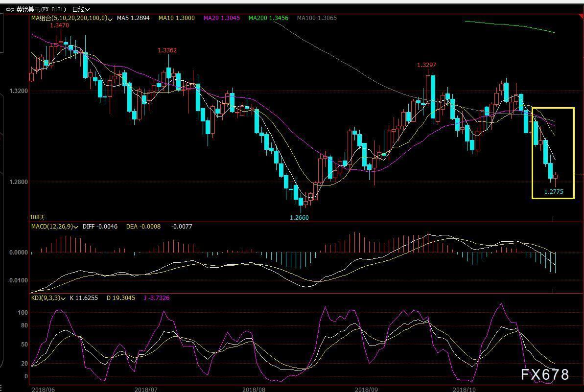Select the MA5 1.2894 legend label
This screenshot has height=392, width=584.
(134, 18)
